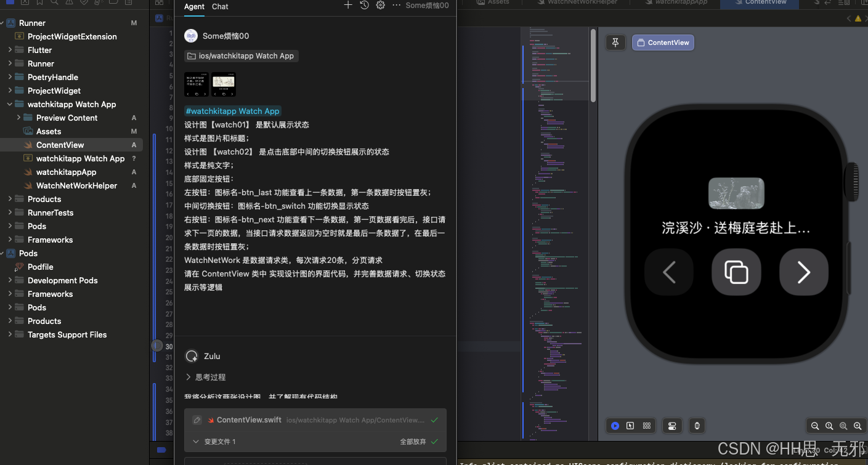The image size is (868, 465).
Task: Open Some烦恼00 account in panel header
Action: click(x=427, y=6)
